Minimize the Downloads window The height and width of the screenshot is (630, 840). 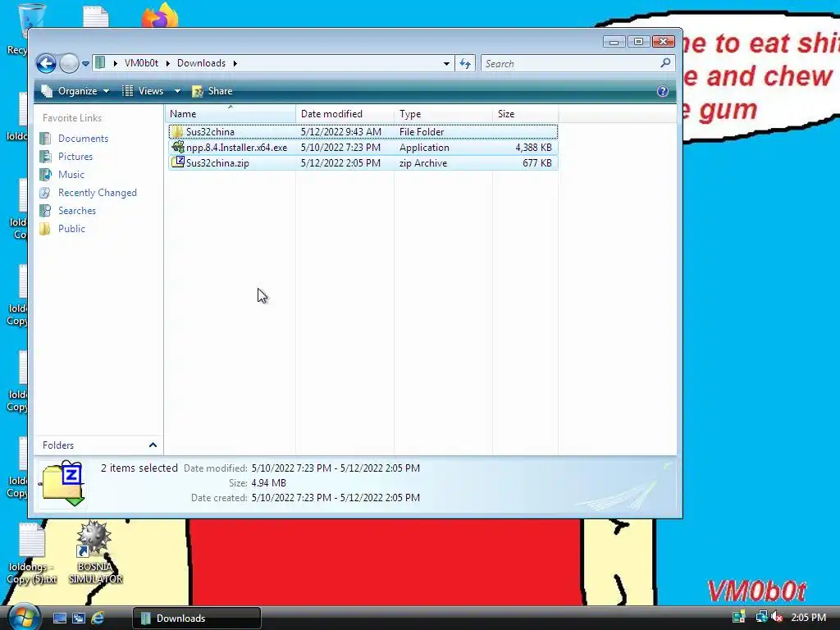click(614, 42)
